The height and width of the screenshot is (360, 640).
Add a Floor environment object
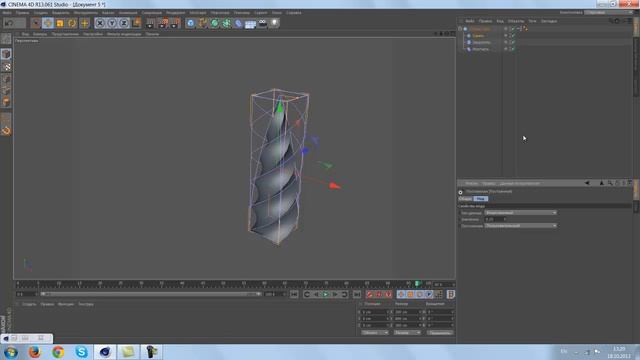[x=250, y=24]
